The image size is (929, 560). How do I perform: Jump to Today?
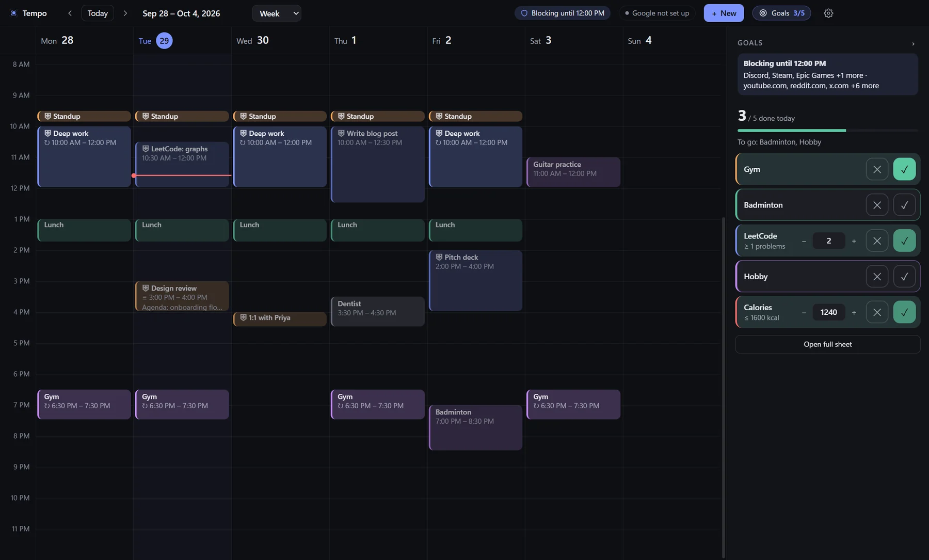tap(98, 13)
